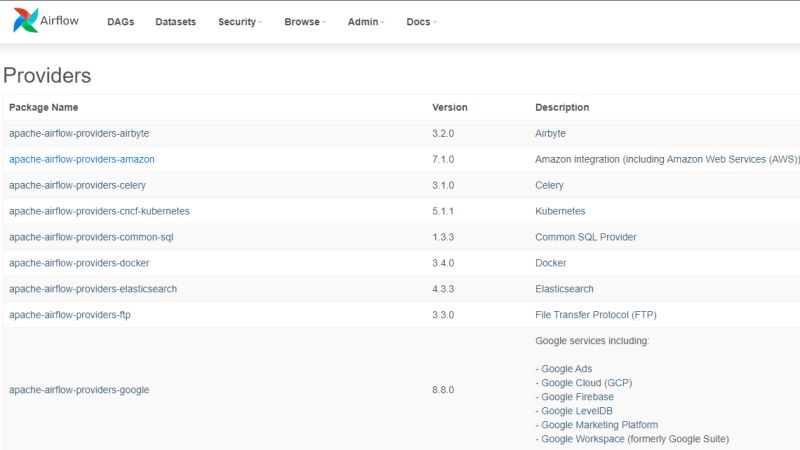Viewport: 800px width, 450px height.
Task: Open apache-airflow-providers-ftp package link
Action: coord(70,315)
